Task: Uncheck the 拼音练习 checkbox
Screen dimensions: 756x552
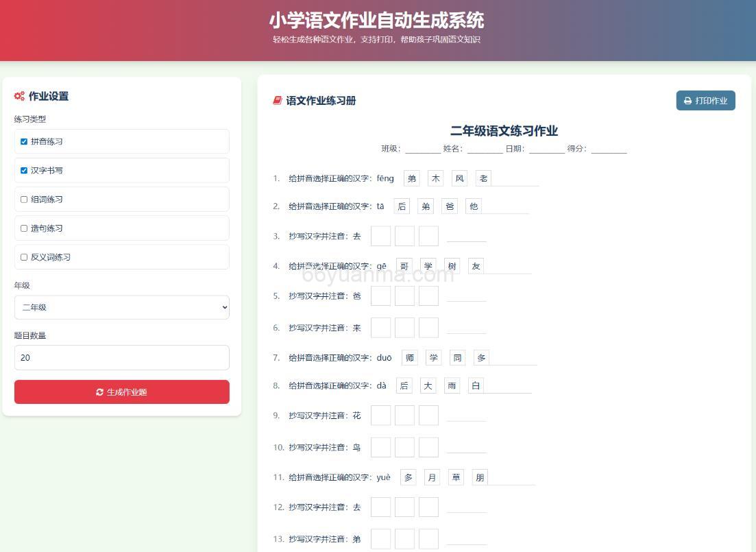Action: point(23,141)
